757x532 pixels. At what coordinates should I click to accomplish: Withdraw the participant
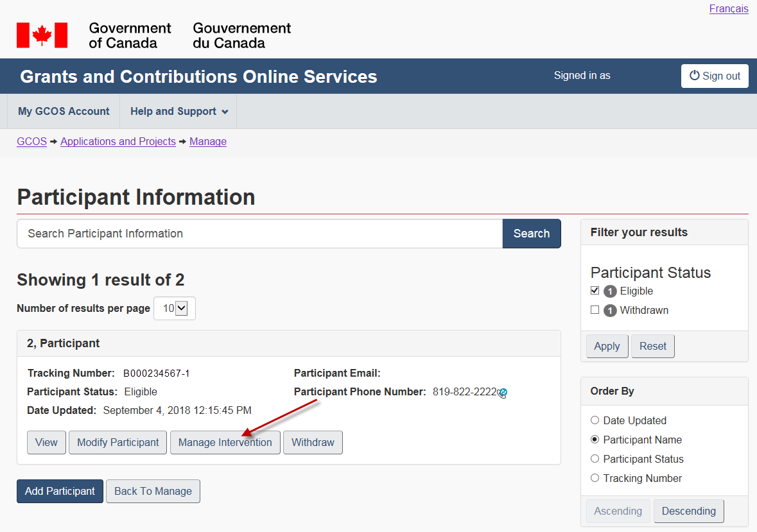coord(313,443)
